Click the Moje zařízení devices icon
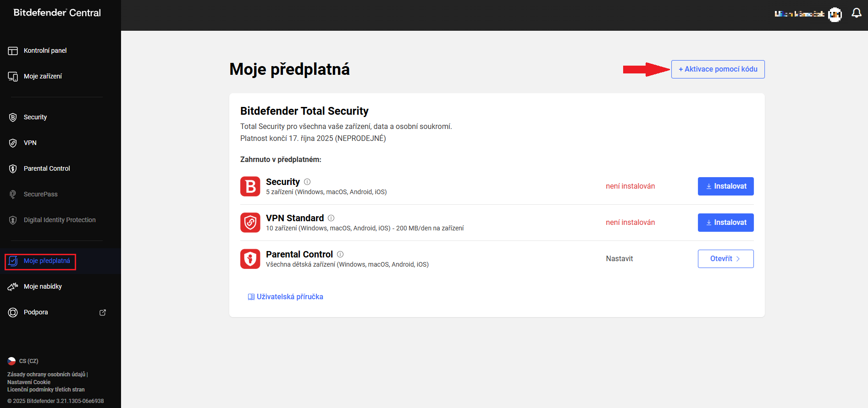Image resolution: width=868 pixels, height=408 pixels. point(13,76)
